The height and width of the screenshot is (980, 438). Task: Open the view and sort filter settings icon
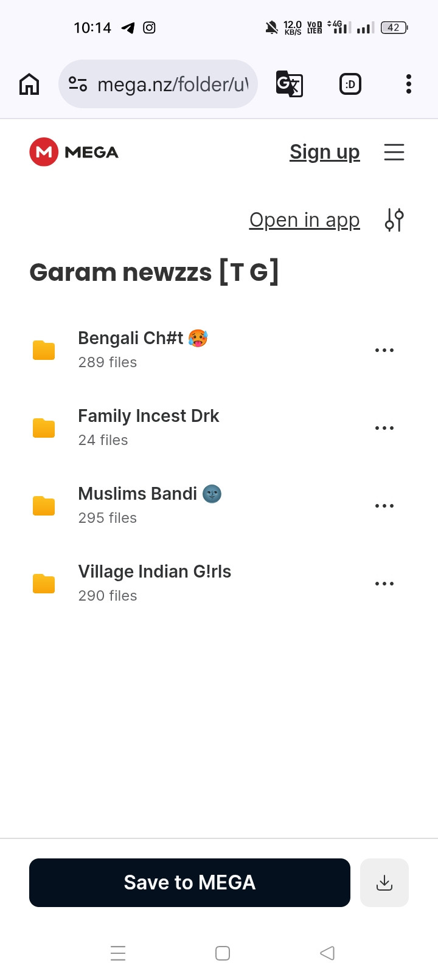(394, 220)
